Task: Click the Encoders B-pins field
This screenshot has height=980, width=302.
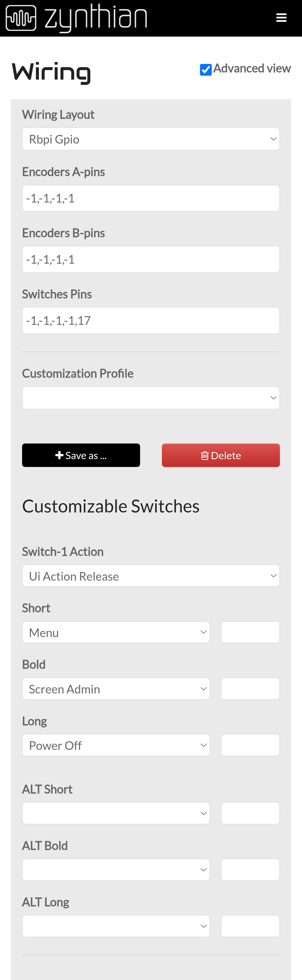Action: [151, 259]
